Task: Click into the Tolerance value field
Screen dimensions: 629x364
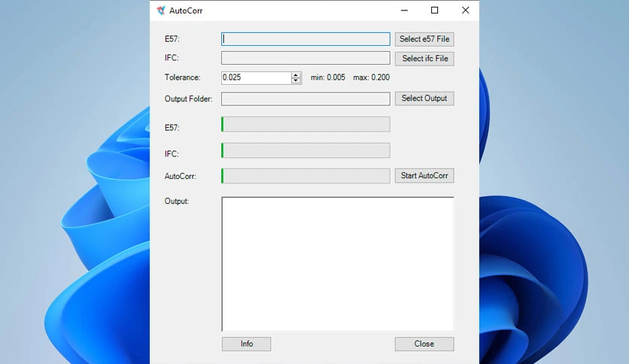Action: (256, 77)
